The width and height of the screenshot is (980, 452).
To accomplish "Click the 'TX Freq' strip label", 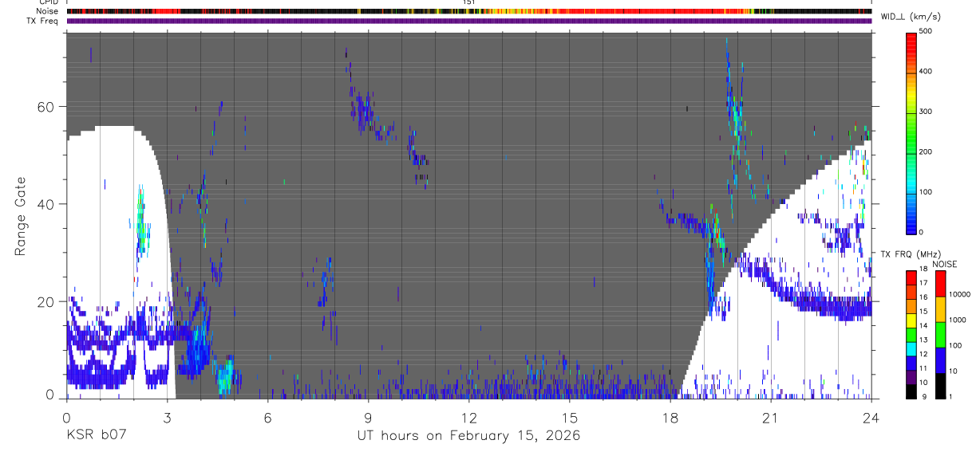I will tap(44, 21).
